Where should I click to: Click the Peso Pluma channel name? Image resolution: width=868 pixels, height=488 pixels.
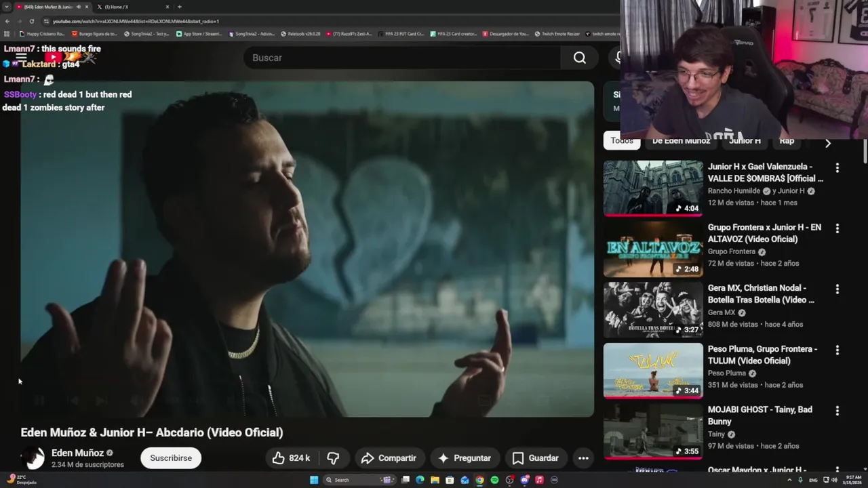tap(726, 373)
